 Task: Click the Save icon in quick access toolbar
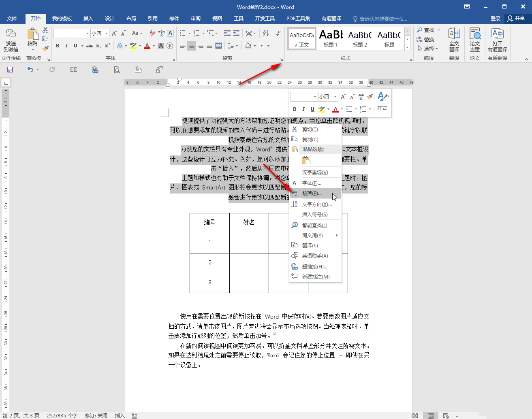click(10, 70)
